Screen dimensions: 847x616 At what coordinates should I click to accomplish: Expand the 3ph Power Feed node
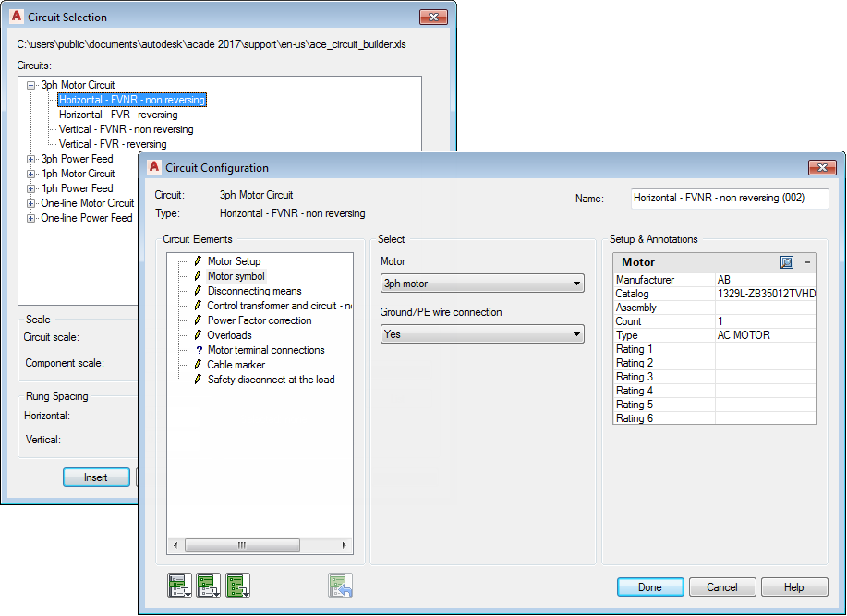(x=31, y=159)
